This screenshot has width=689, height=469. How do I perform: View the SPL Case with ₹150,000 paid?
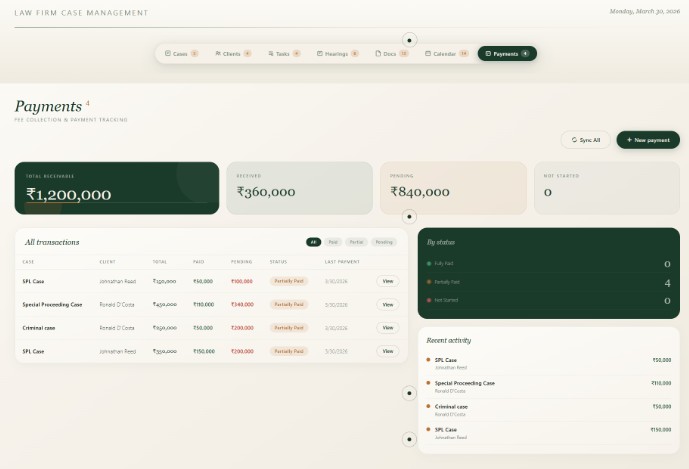(x=388, y=351)
